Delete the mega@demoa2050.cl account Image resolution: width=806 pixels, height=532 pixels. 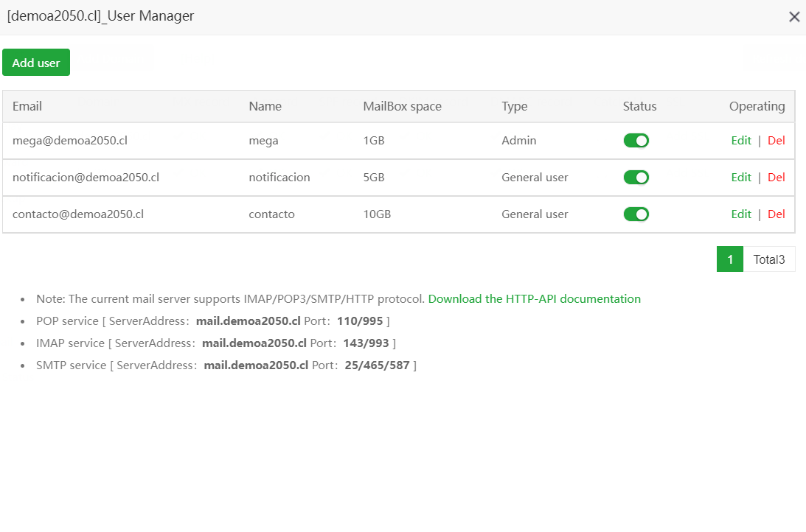tap(777, 141)
